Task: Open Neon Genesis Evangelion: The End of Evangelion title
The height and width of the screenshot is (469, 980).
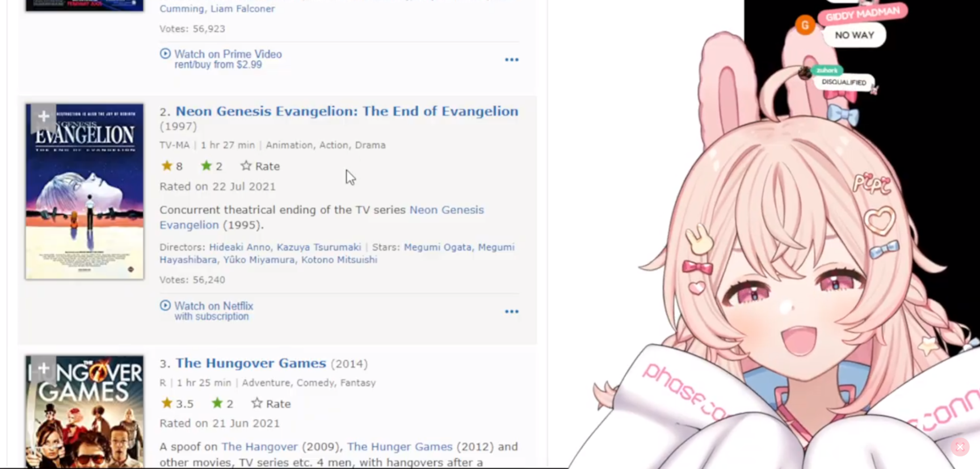Action: coord(347,111)
